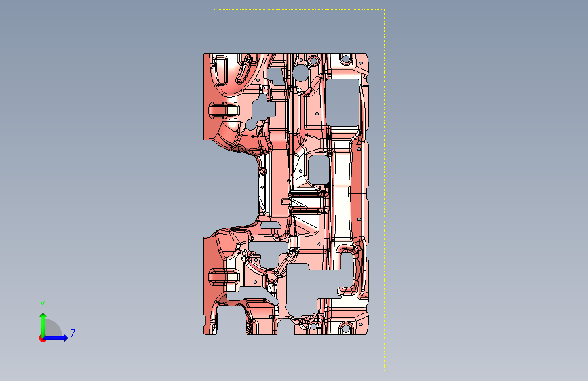This screenshot has width=588, height=381.
Task: Click the red origin dot of the triad
Action: click(42, 338)
